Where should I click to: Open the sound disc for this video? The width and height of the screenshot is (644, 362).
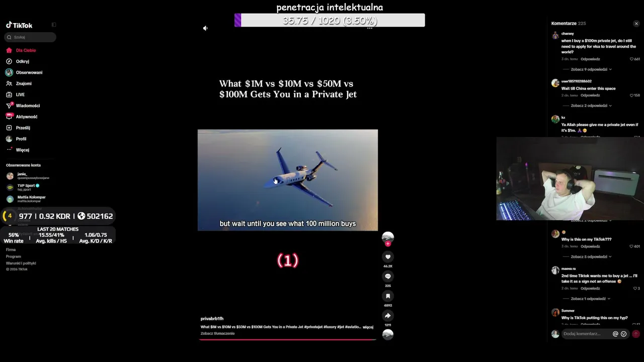[x=388, y=334]
